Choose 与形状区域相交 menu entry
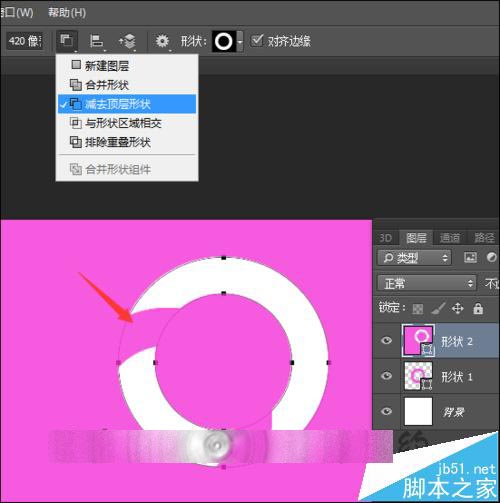 point(127,123)
